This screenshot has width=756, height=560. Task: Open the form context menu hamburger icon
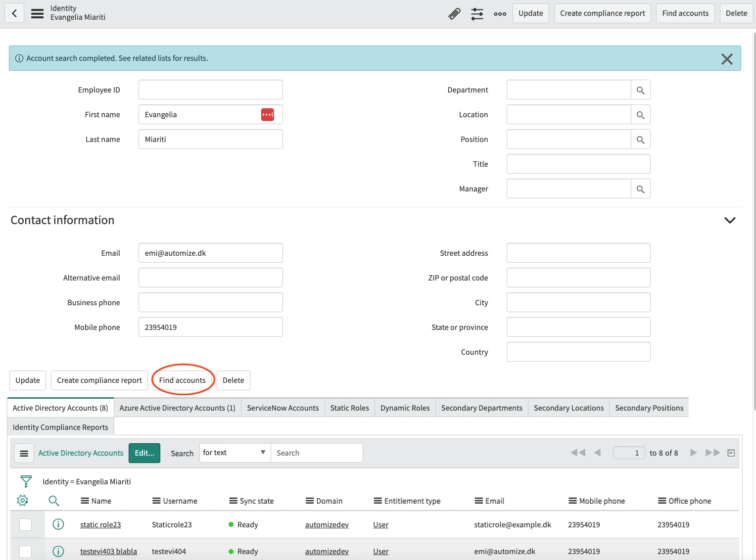point(37,13)
